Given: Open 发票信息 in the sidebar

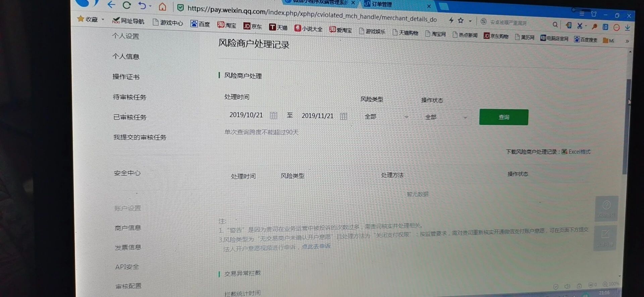Looking at the screenshot, I should pos(128,247).
